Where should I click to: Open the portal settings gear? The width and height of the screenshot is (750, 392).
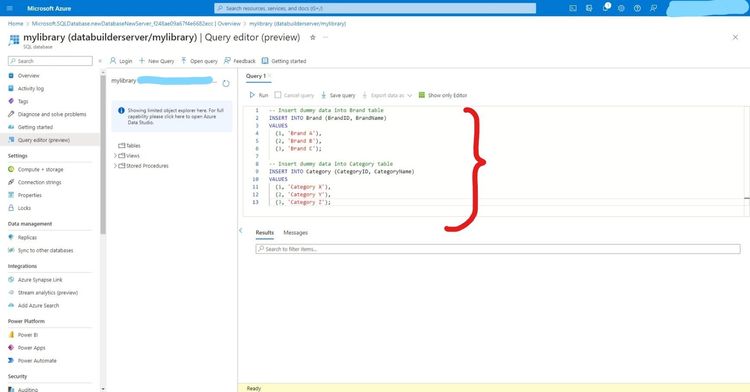point(621,8)
